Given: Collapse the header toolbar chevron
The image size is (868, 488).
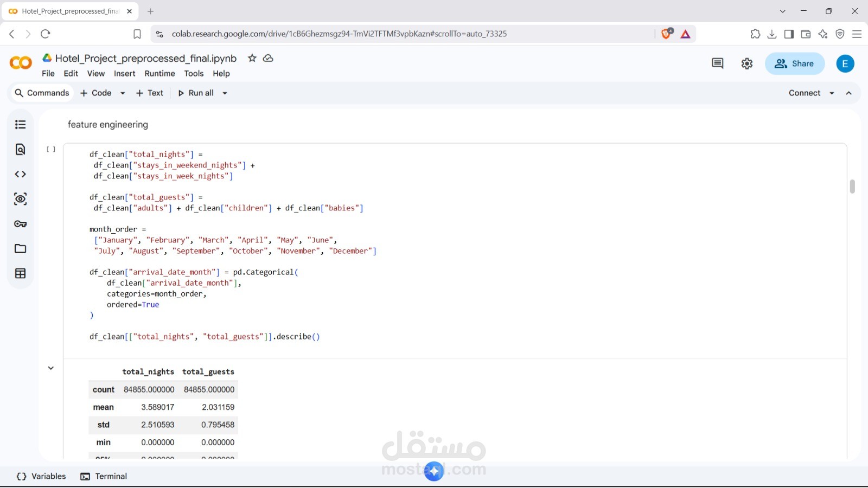Looking at the screenshot, I should 849,93.
